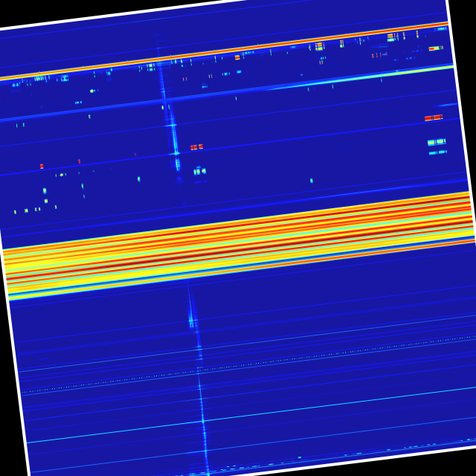The image size is (476, 476).
Task: Select the red marker pair at far right
Action: coord(433,118)
